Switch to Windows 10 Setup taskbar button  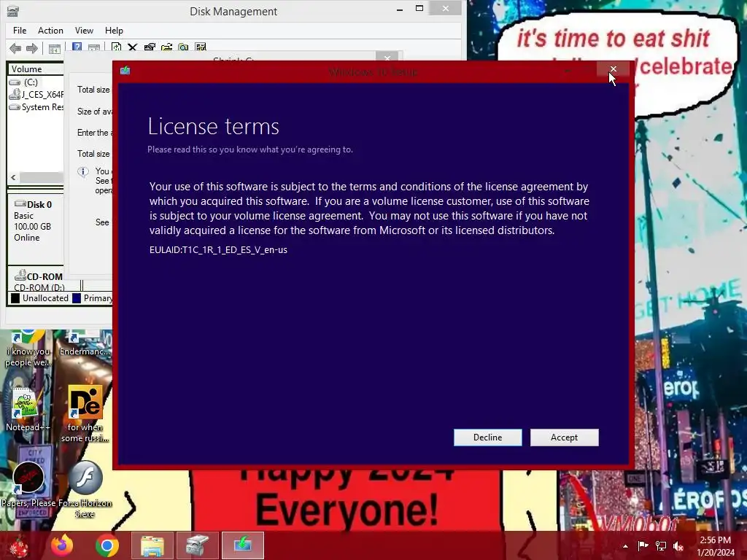242,545
